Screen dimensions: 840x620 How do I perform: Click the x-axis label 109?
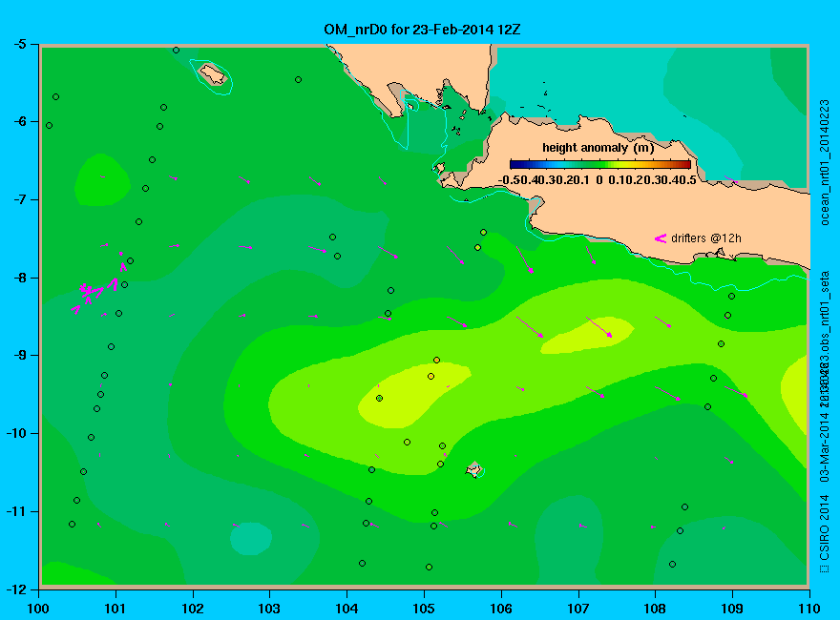[732, 609]
